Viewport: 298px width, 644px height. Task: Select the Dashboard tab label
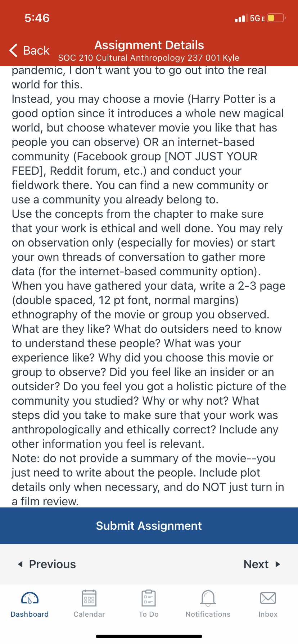point(30,614)
